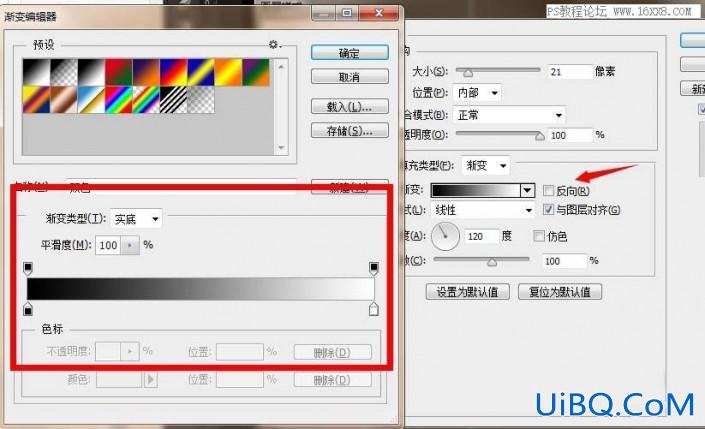Pick the checkered neutral density preset in the second row
The image size is (705, 429).
click(201, 99)
